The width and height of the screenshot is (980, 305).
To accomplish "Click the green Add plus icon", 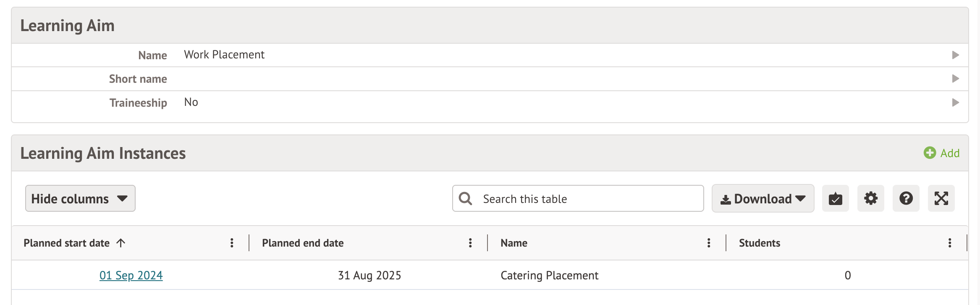I will point(930,153).
